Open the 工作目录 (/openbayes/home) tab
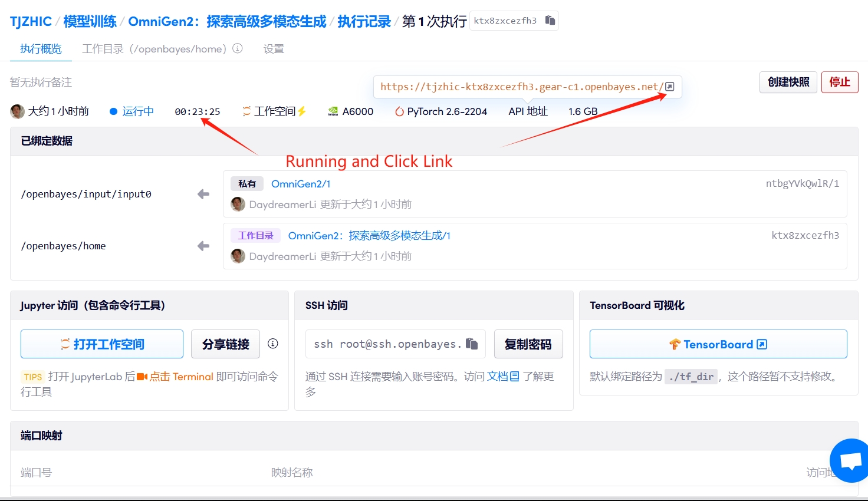The height and width of the screenshot is (501, 868). pos(154,49)
